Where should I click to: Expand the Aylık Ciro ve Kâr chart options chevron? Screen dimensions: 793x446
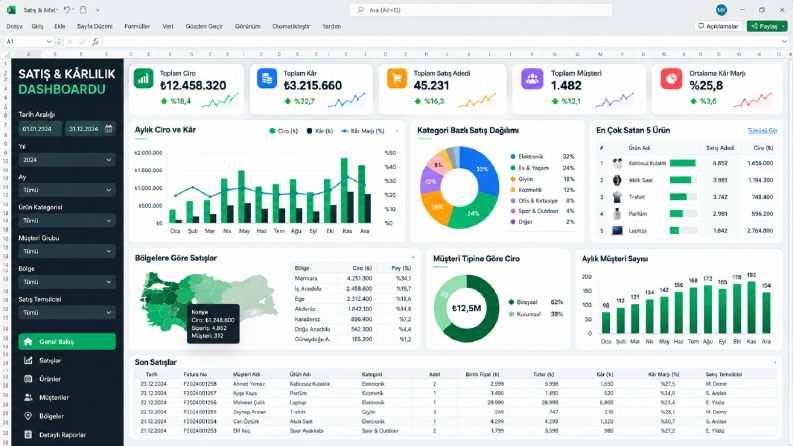point(396,131)
